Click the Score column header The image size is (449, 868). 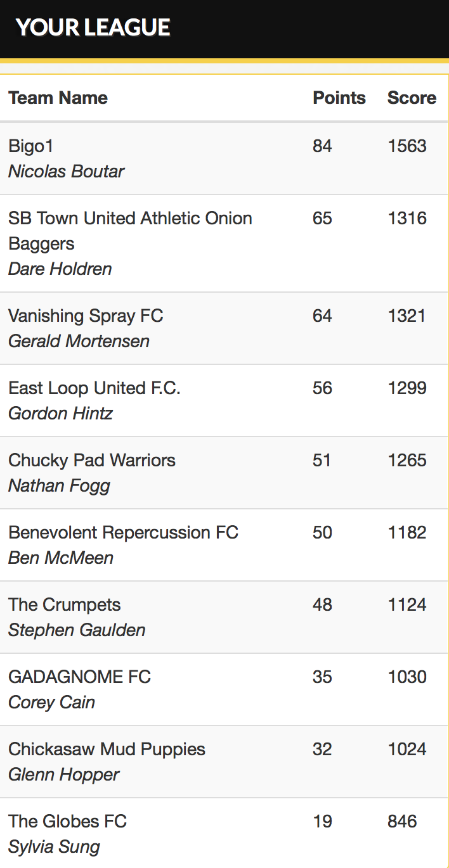412,98
